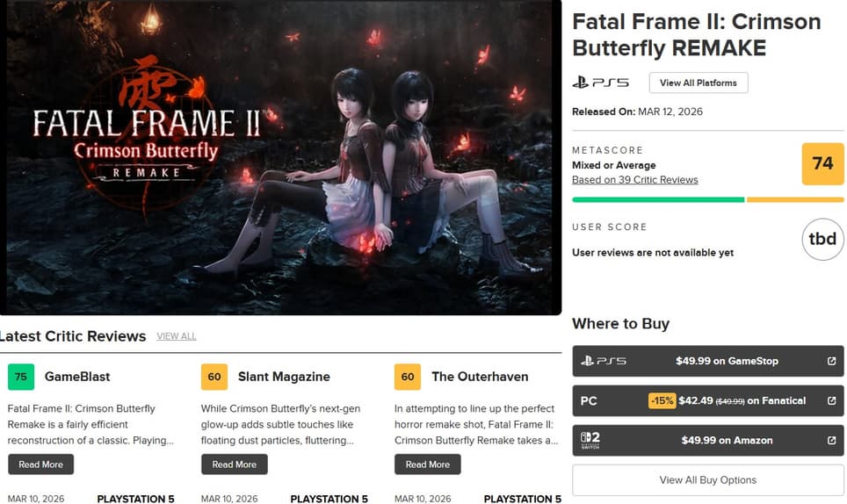Screen dimensions: 847x504
Task: Click the PlayStation logo in GameStop row
Action: pos(604,361)
